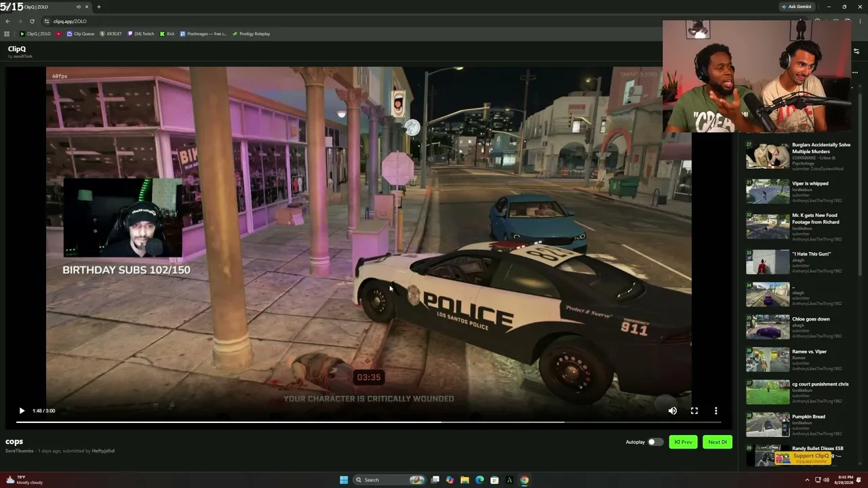
Task: Click the clip title "cops"
Action: coord(14,441)
